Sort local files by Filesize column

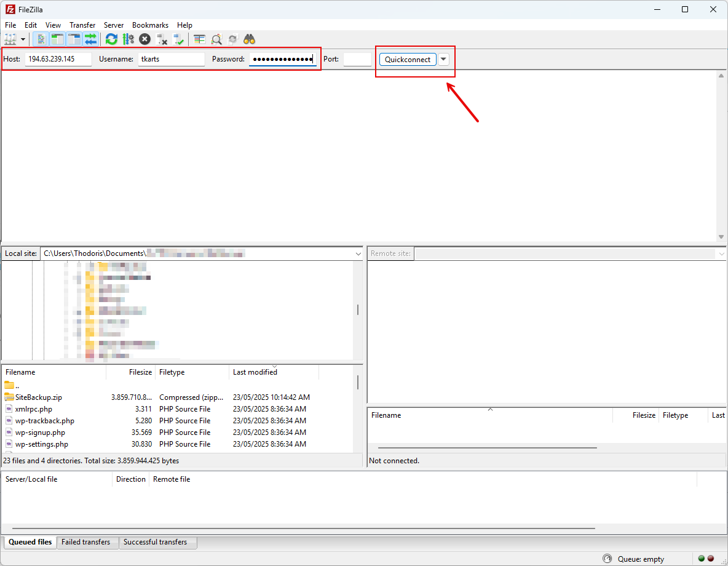131,372
